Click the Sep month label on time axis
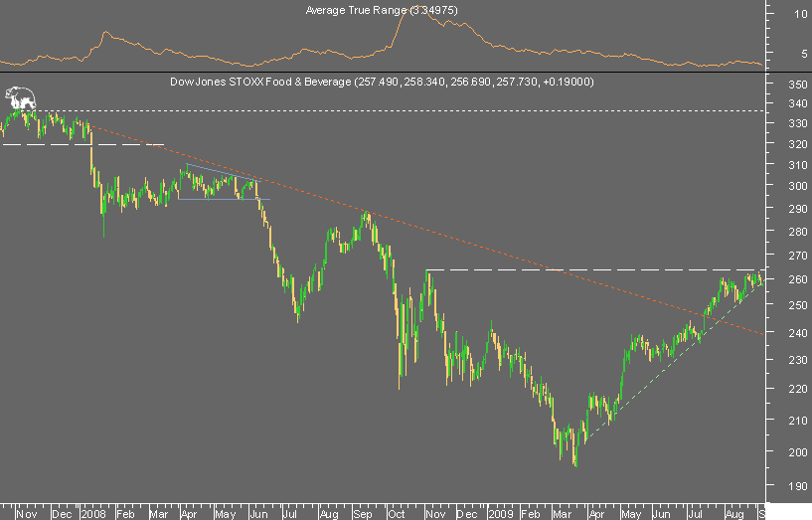Screen dimensions: 812x520 click(363, 514)
